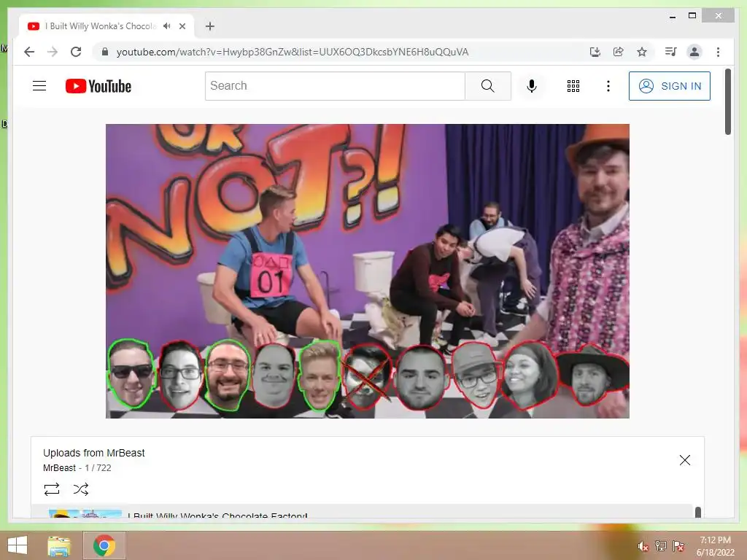
Task: Reload the current YouTube page
Action: click(76, 52)
